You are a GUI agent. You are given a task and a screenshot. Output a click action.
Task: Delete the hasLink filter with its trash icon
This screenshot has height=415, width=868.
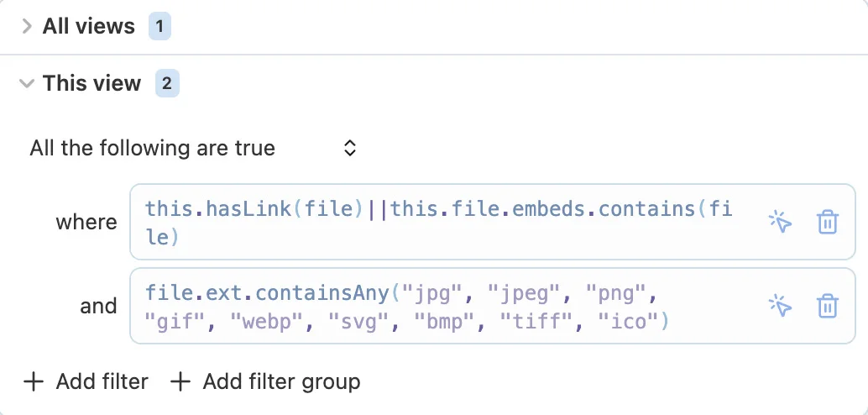827,223
